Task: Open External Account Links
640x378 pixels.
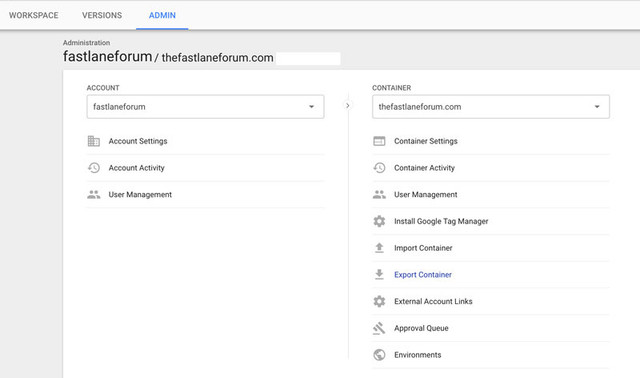Action: [433, 301]
